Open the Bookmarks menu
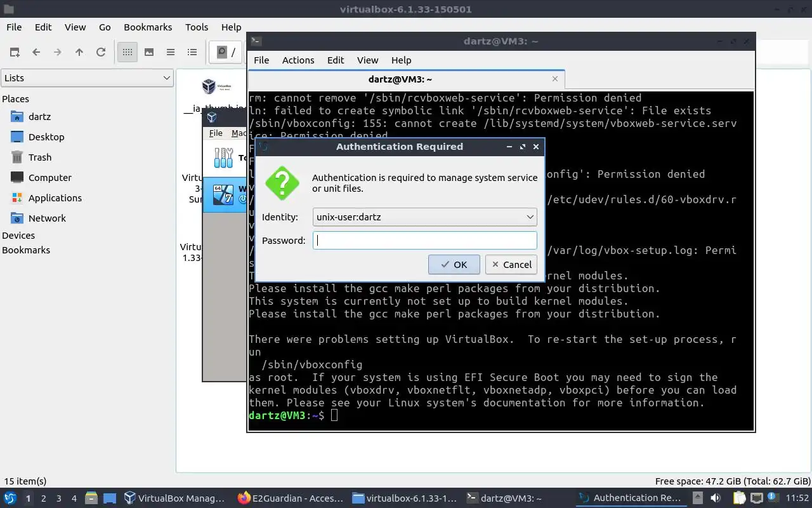 [x=148, y=27]
